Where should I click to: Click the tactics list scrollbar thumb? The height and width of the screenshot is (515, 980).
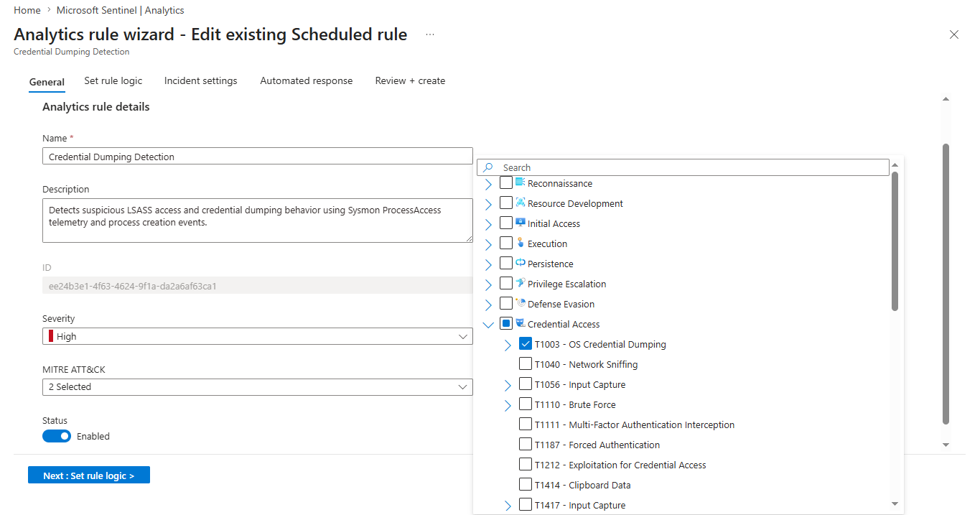pos(895,242)
